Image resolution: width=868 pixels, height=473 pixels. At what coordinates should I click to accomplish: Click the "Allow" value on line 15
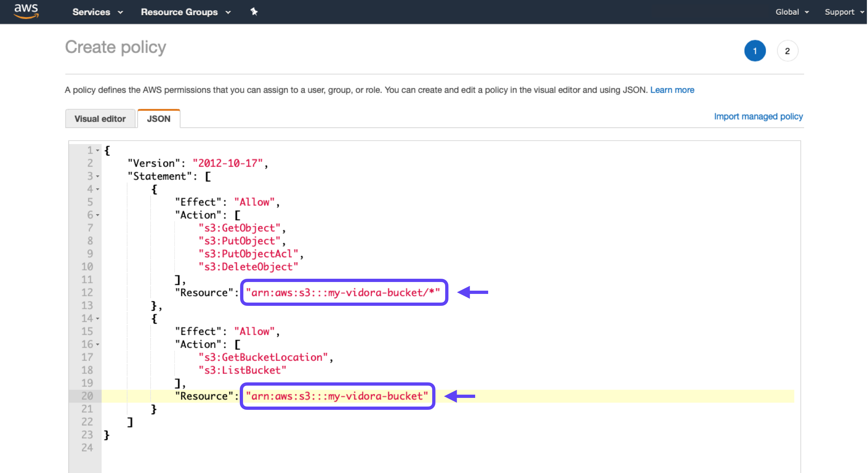(x=255, y=331)
